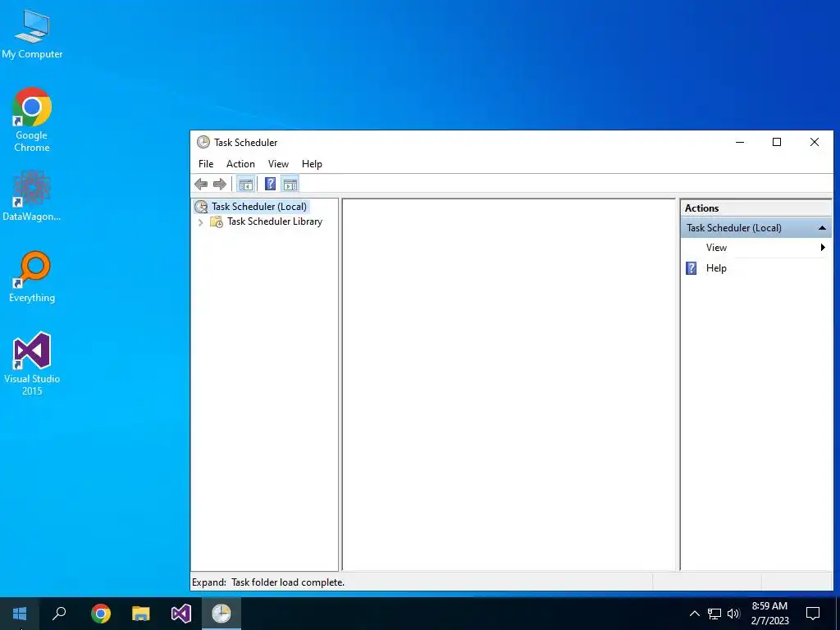840x630 pixels.
Task: Select the Everything search desktop shortcut
Action: click(x=32, y=277)
